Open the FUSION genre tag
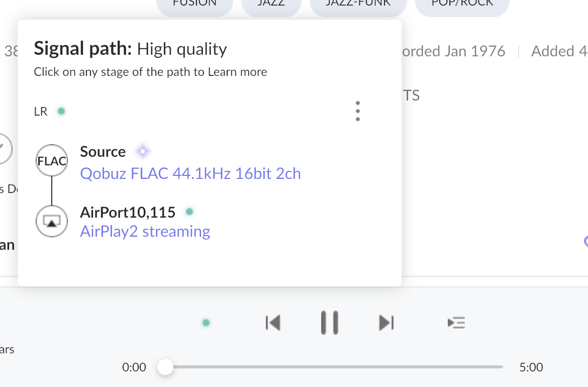This screenshot has height=387, width=588. click(194, 5)
